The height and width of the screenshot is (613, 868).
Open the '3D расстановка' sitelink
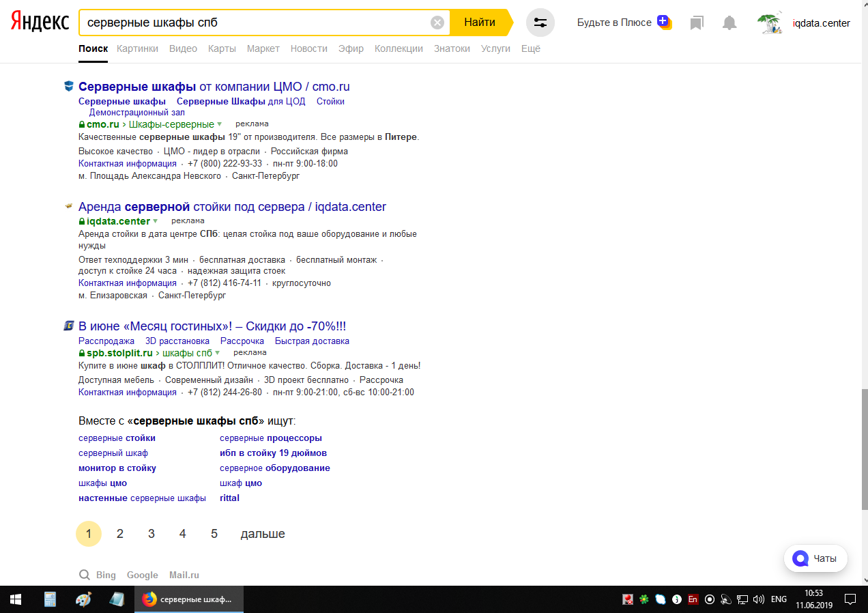coord(177,341)
